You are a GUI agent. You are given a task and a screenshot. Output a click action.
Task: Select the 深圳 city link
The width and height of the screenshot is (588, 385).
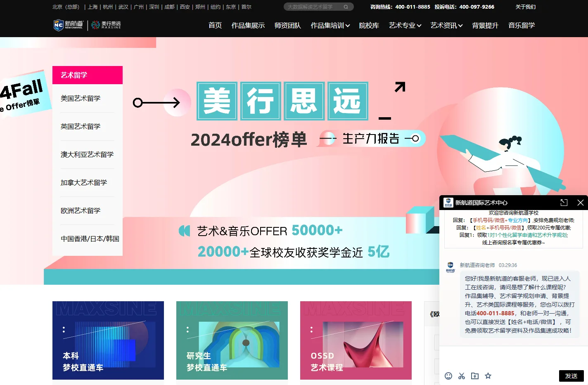[154, 7]
